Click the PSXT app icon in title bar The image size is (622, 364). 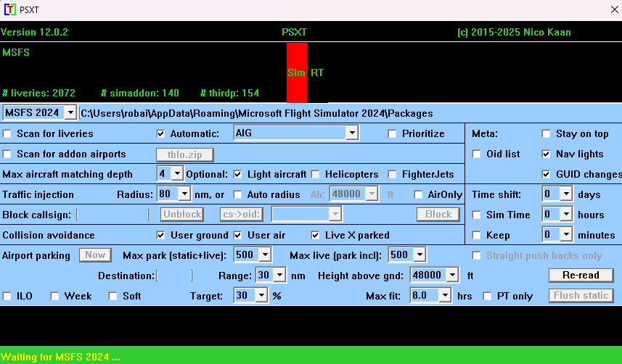pyautogui.click(x=9, y=9)
